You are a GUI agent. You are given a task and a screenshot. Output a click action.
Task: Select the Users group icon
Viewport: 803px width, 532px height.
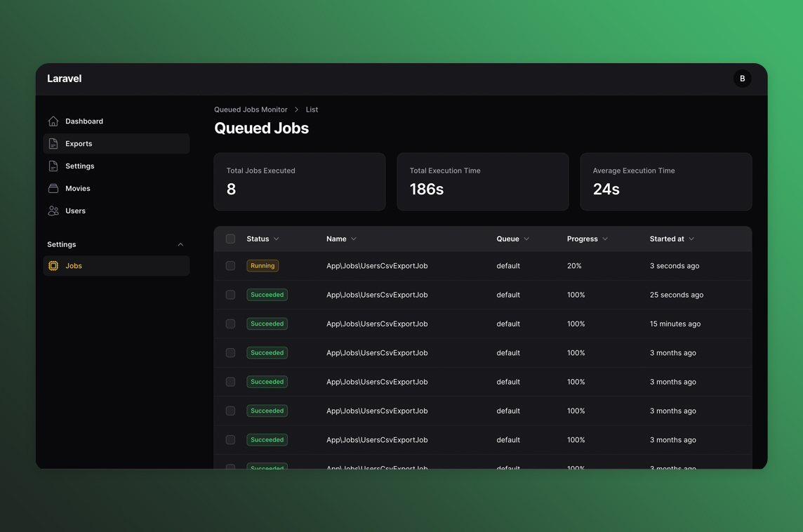pyautogui.click(x=53, y=211)
